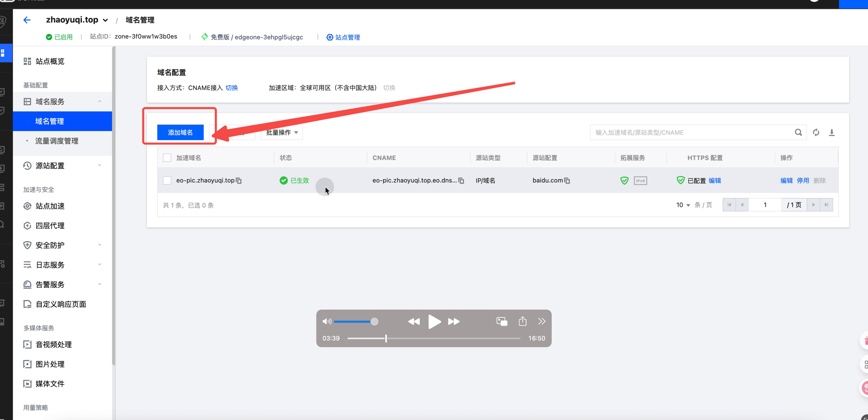The width and height of the screenshot is (868, 420).
Task: Expand the 告警服务 sidebar group
Action: click(99, 284)
